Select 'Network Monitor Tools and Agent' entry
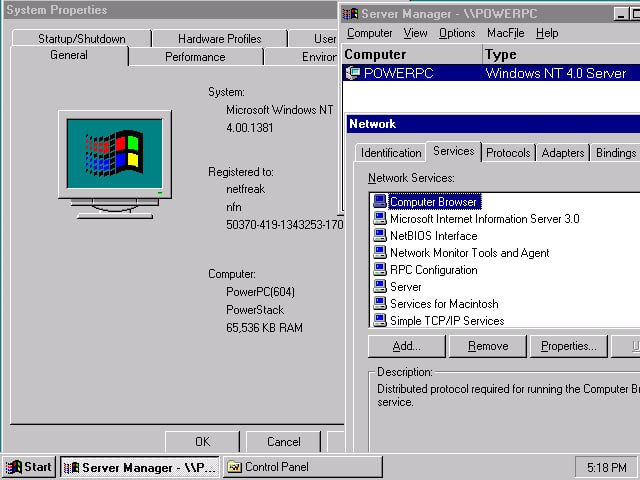 click(469, 253)
